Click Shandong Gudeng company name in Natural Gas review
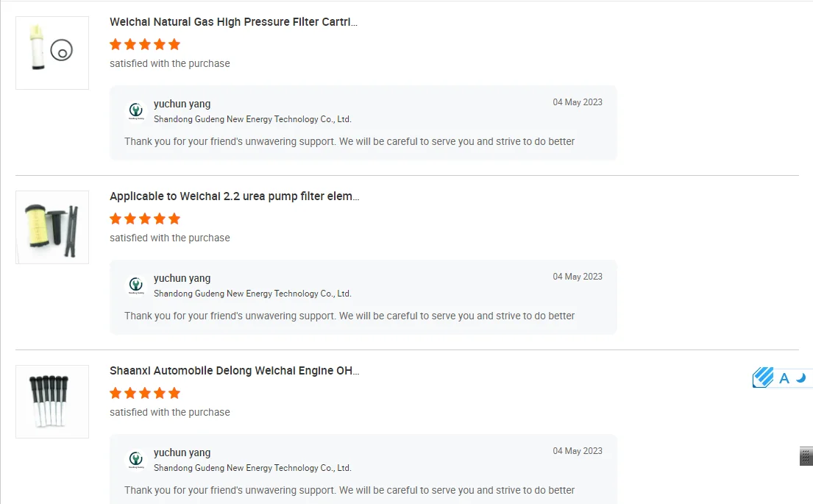This screenshot has height=504, width=813. 252,119
